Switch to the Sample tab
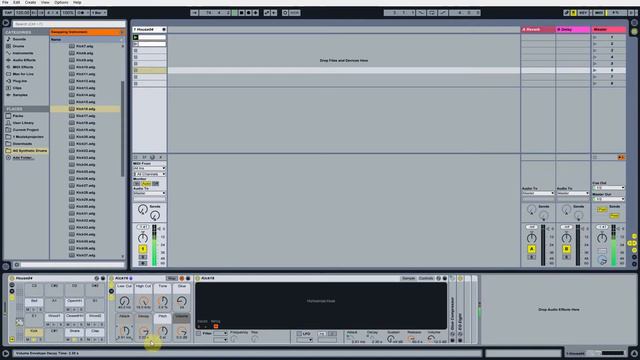 point(408,278)
